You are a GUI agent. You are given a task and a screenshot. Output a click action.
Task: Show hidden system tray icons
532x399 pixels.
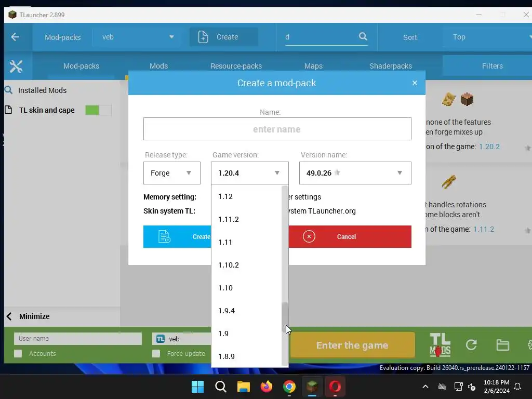pyautogui.click(x=425, y=387)
